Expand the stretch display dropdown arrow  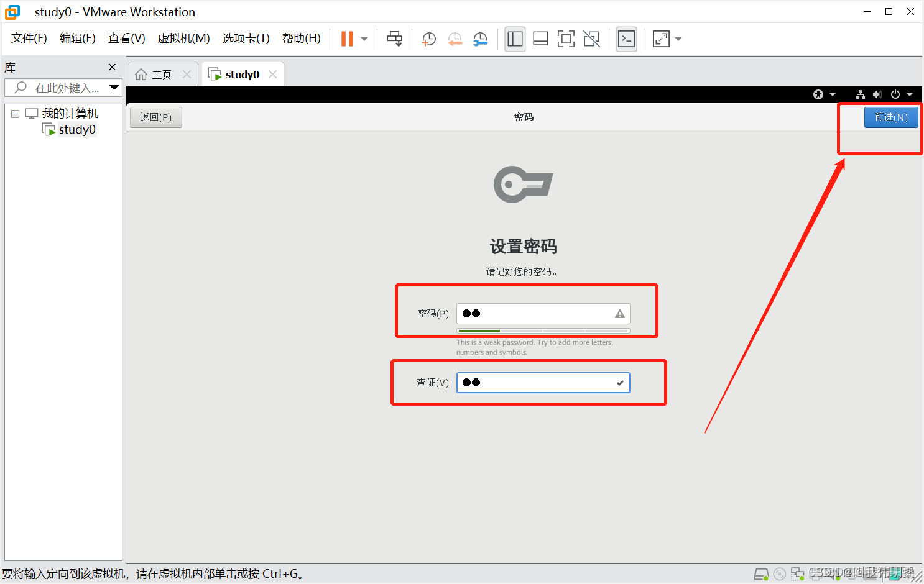click(x=678, y=39)
